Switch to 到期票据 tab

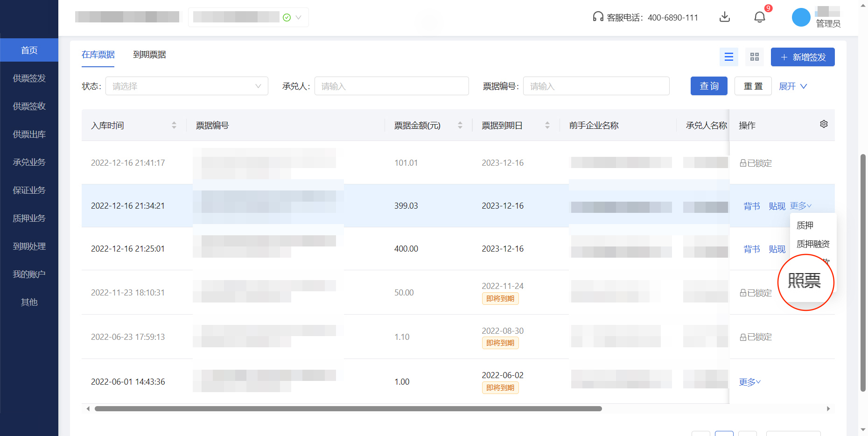pos(149,55)
